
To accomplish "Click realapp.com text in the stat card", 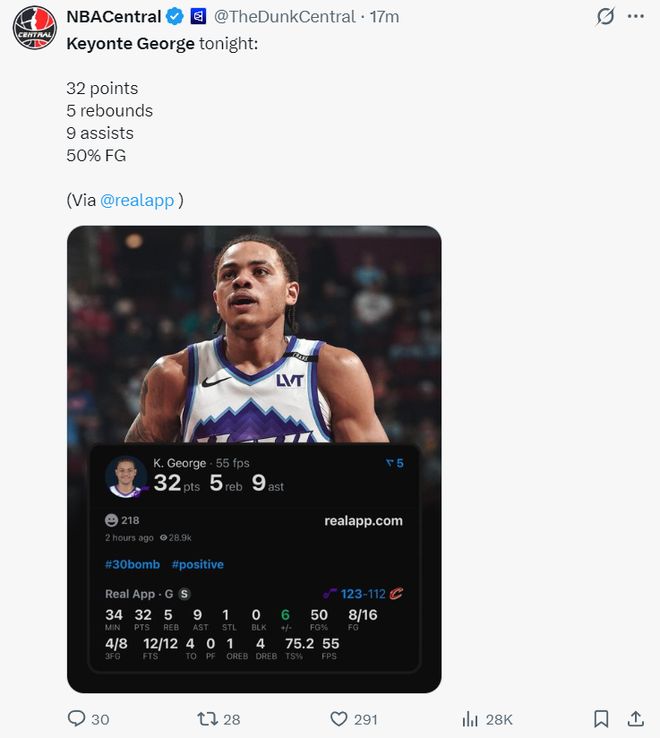I will [363, 521].
